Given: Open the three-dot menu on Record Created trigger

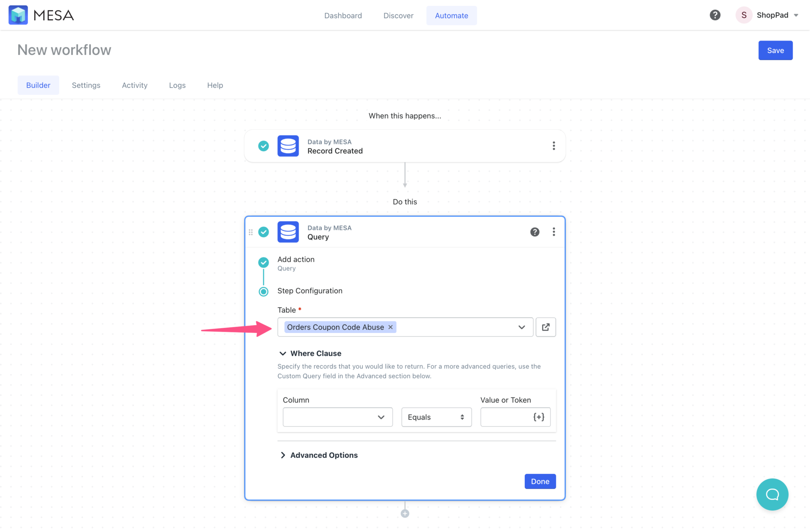Looking at the screenshot, I should [554, 146].
